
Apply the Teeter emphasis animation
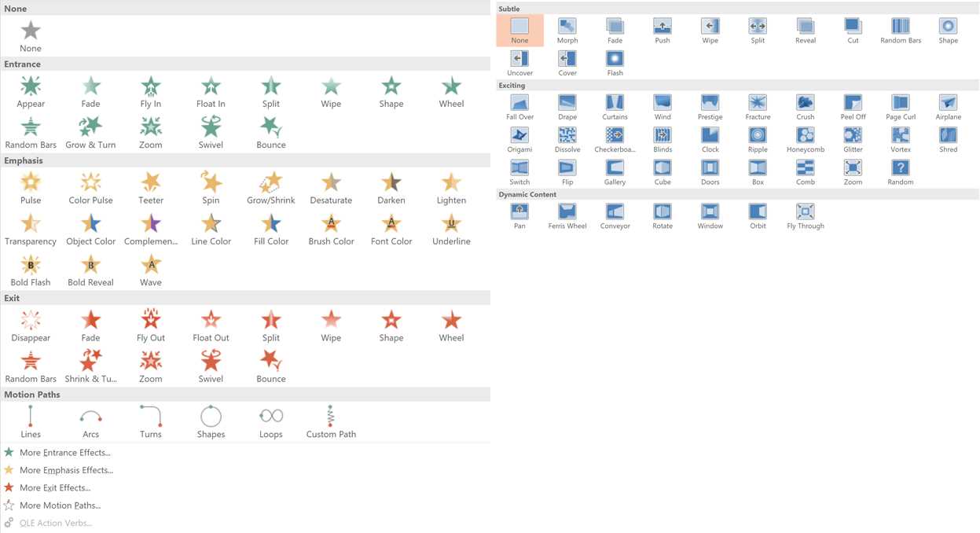pos(150,182)
